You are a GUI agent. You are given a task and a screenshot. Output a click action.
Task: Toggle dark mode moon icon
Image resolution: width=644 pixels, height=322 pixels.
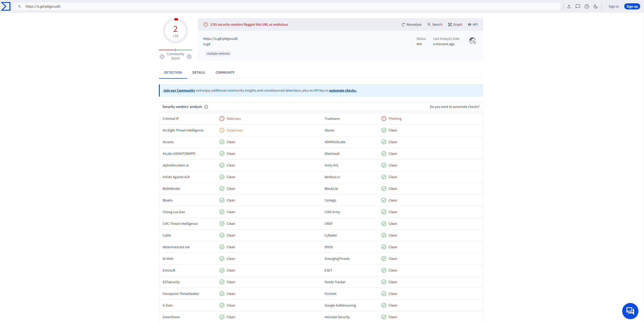[596, 7]
